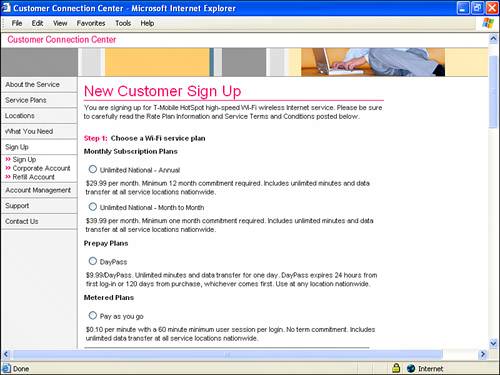This screenshot has height=375, width=500.
Task: Click the scroll down arrow of vertical scrollbar
Action: tap(493, 343)
